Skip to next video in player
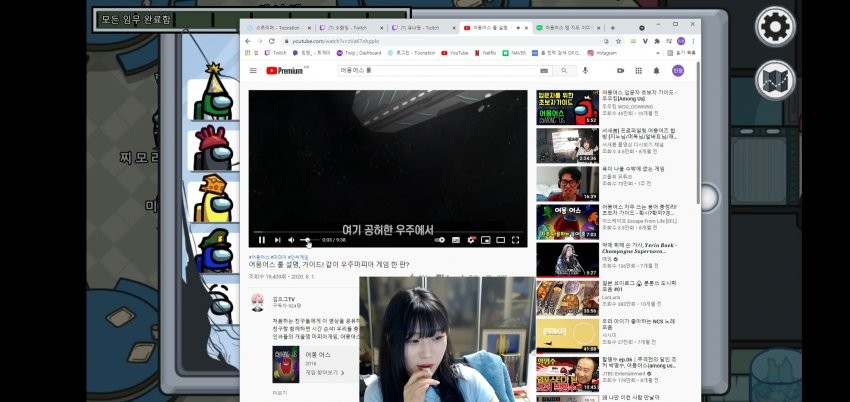The image size is (850, 402). point(277,240)
